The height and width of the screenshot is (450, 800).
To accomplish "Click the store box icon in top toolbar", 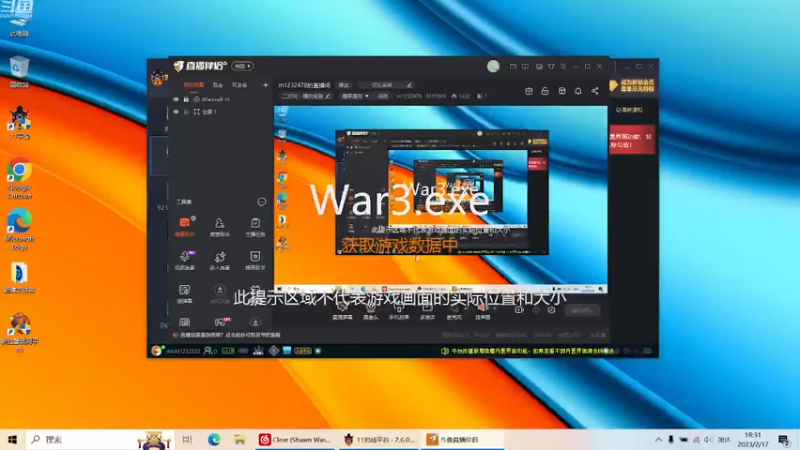I will [x=529, y=91].
